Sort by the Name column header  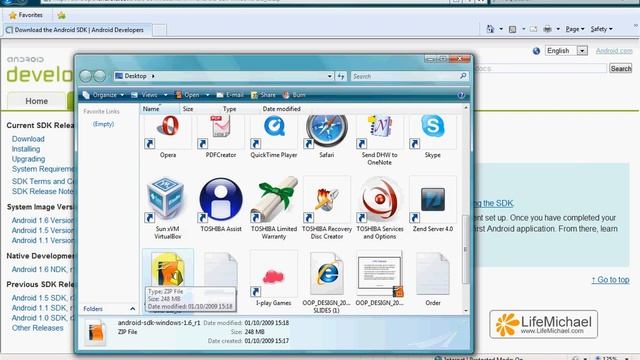[x=160, y=109]
